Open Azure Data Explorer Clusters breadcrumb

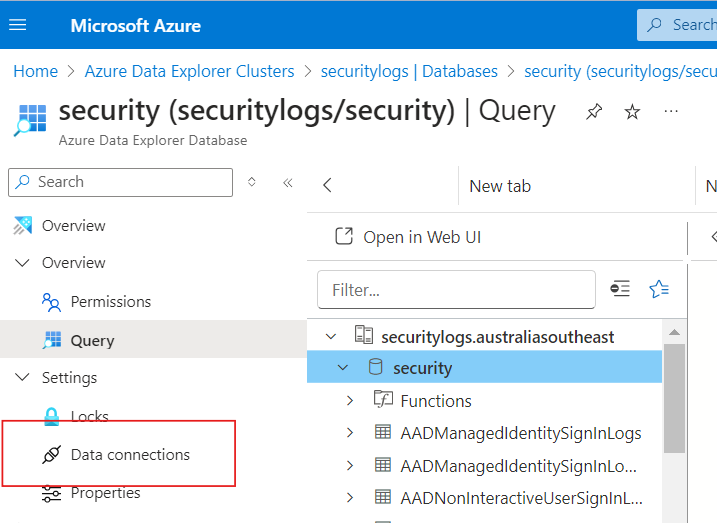click(x=189, y=71)
